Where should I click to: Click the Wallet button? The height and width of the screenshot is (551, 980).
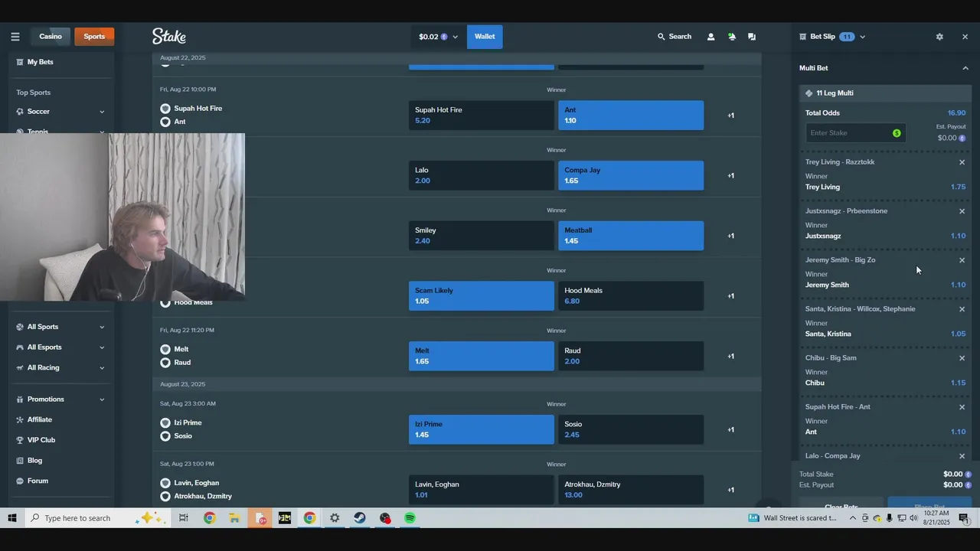(x=485, y=37)
